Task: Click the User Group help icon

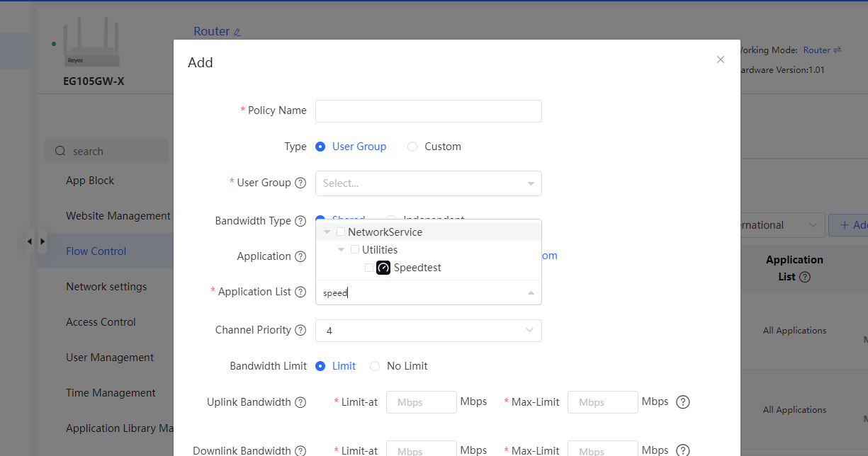Action: [x=300, y=183]
